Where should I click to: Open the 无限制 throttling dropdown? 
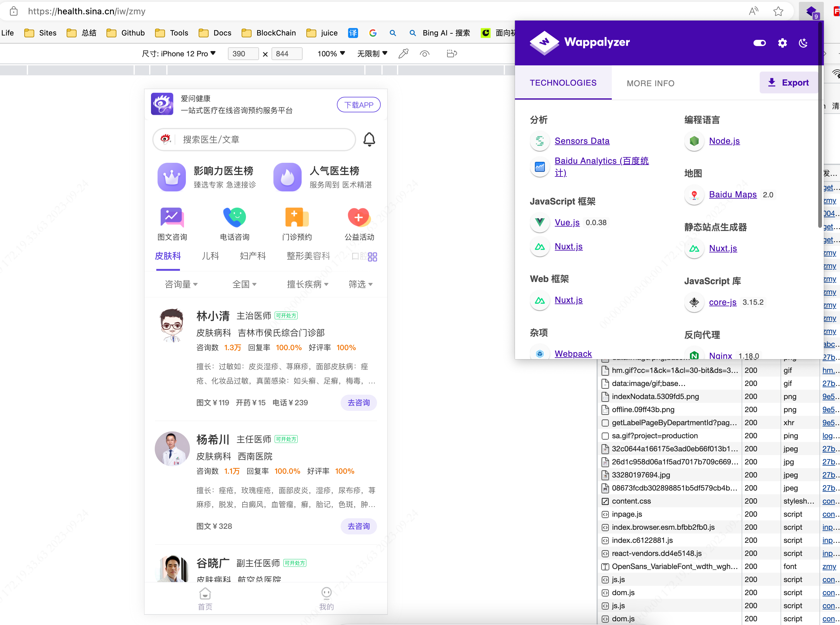372,54
